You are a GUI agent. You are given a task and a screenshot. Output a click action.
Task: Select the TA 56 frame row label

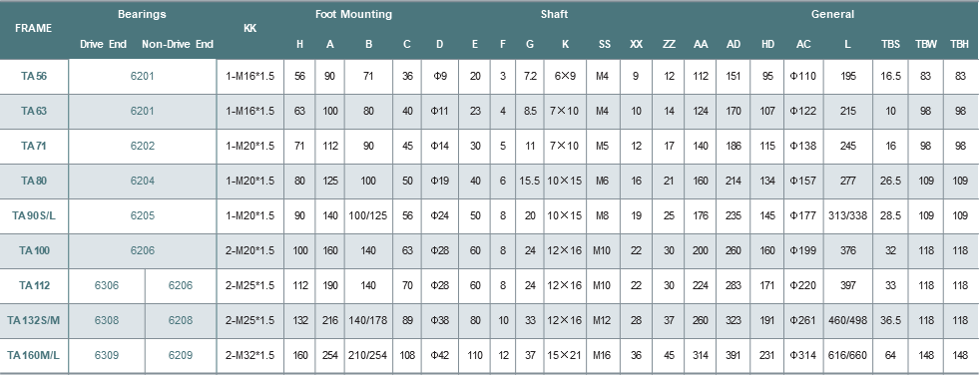click(x=34, y=76)
